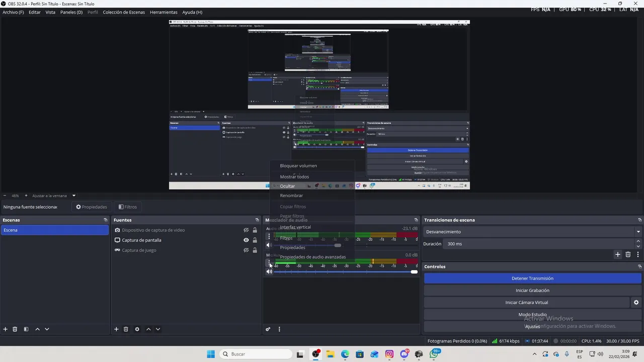The height and width of the screenshot is (362, 644).
Task: Click Iniciar Grabación button
Action: [x=533, y=291]
